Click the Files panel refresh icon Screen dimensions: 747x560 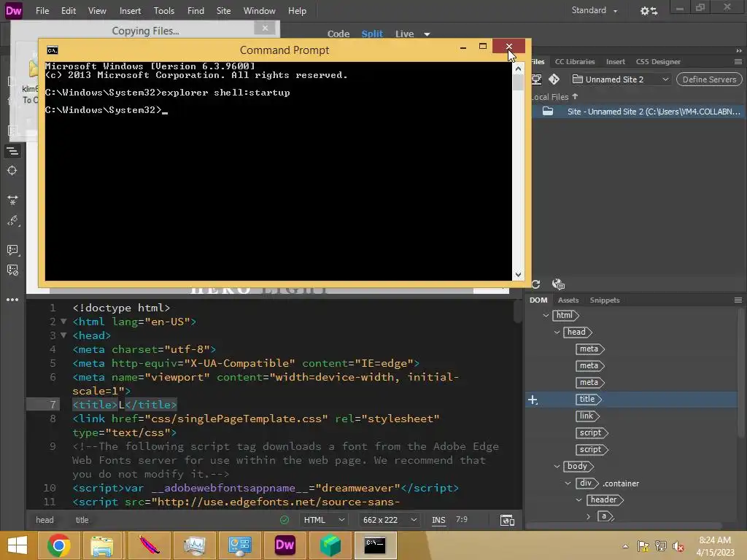[536, 284]
